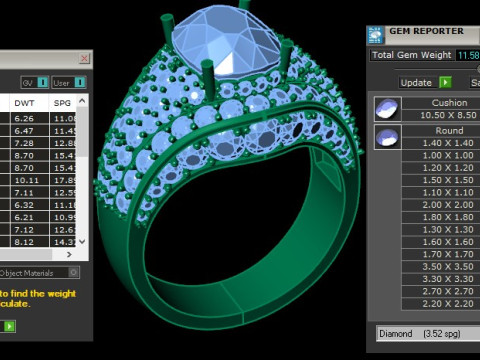Click the Update green arrow button

click(445, 82)
